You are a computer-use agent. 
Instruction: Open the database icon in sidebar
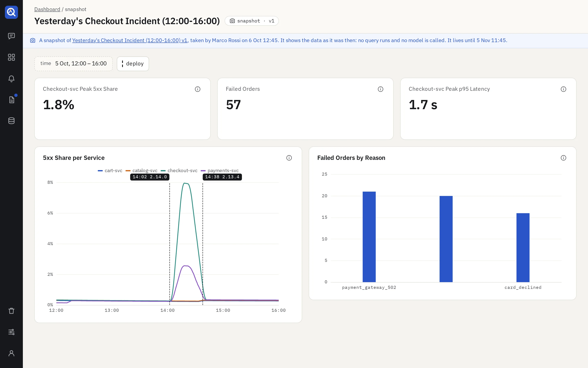(x=11, y=121)
